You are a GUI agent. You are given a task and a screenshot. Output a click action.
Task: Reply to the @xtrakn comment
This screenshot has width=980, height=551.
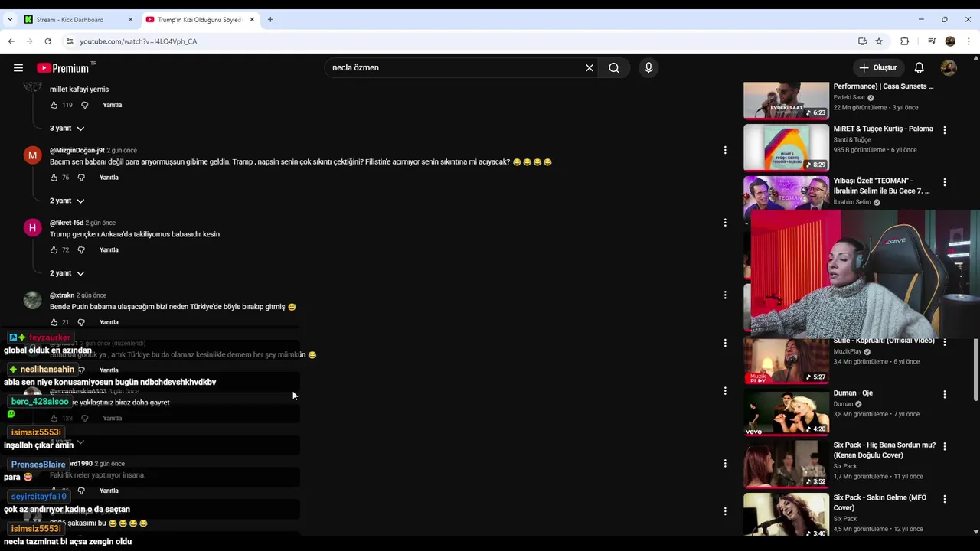click(x=109, y=323)
